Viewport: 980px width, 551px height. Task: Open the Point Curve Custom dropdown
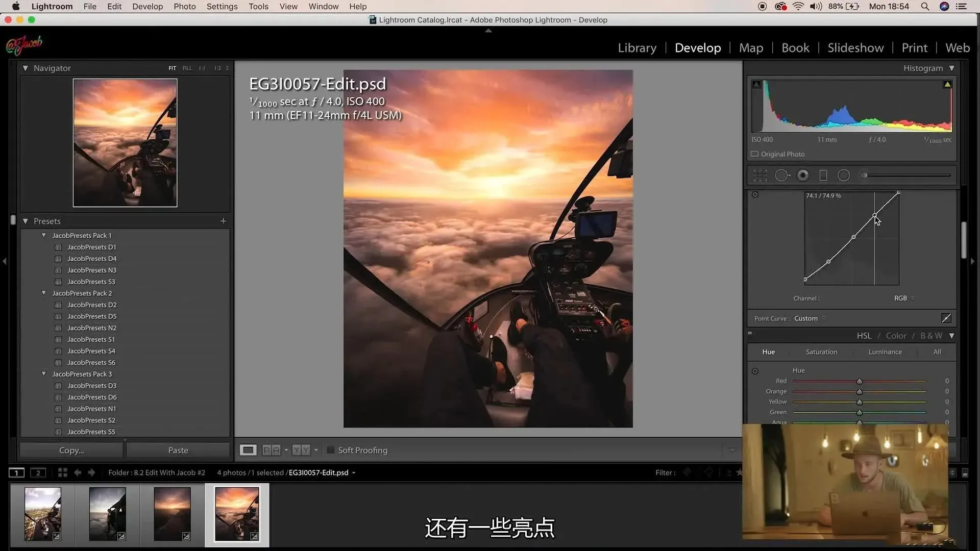click(x=809, y=318)
